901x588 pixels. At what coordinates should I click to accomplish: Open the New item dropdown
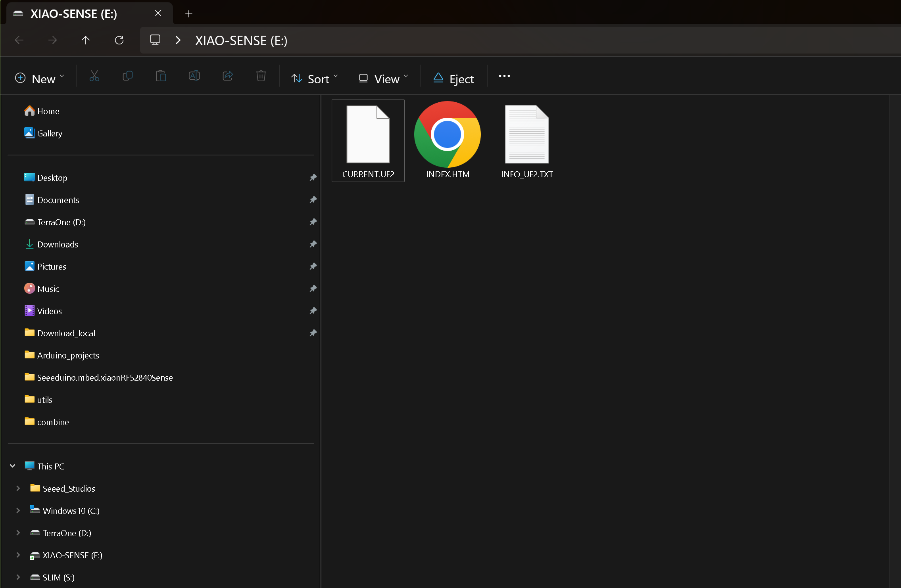coord(40,79)
